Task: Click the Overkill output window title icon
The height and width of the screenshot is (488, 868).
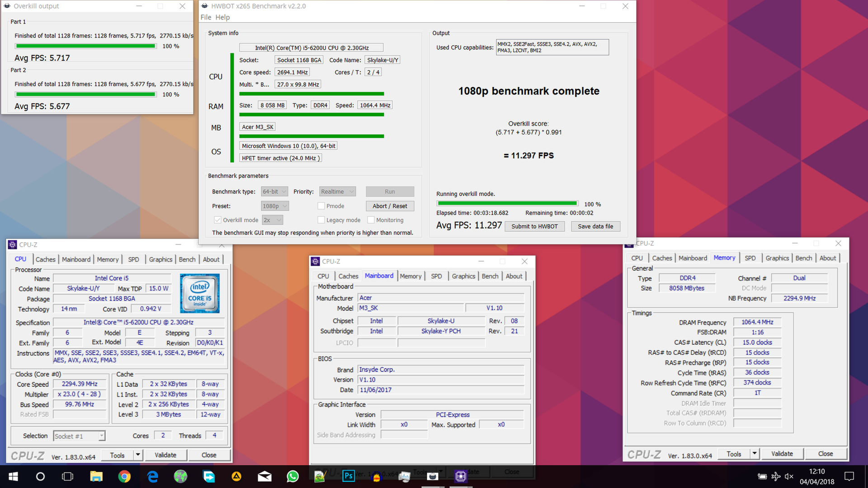Action: click(7, 6)
